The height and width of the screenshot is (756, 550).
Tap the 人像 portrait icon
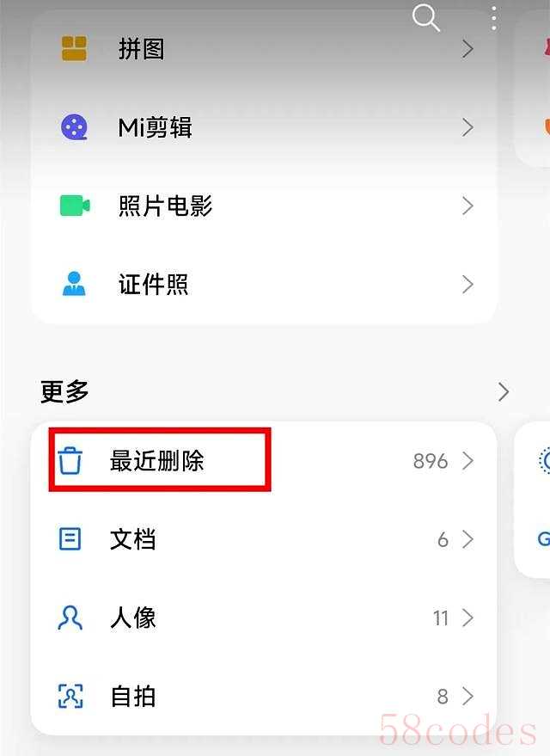(x=70, y=618)
